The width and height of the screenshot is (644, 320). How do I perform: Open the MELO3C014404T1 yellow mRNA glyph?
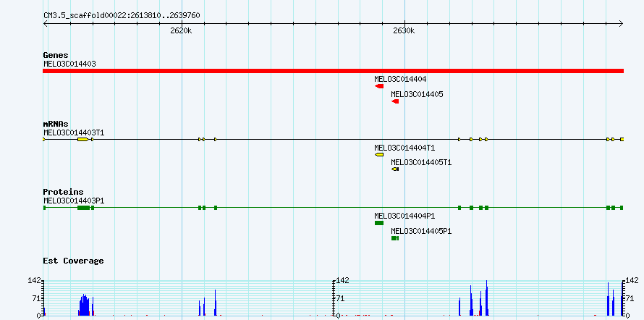pyautogui.click(x=379, y=154)
